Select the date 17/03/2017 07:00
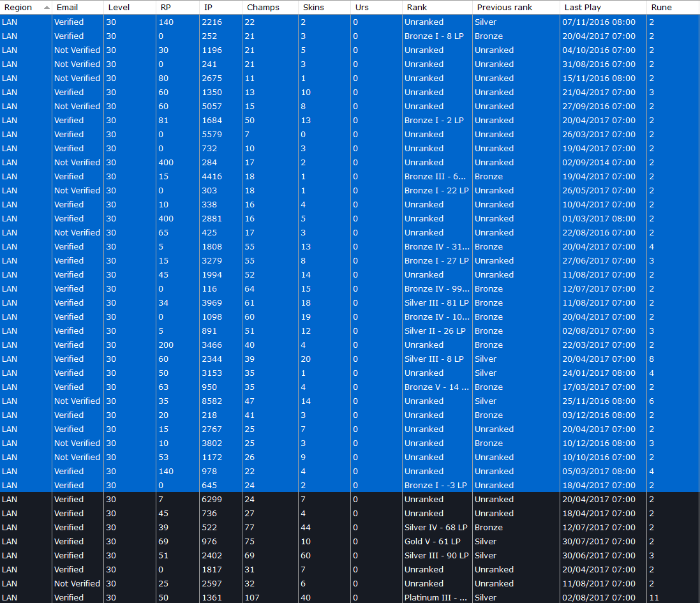Screen dimensions: 700x603 [599, 387]
